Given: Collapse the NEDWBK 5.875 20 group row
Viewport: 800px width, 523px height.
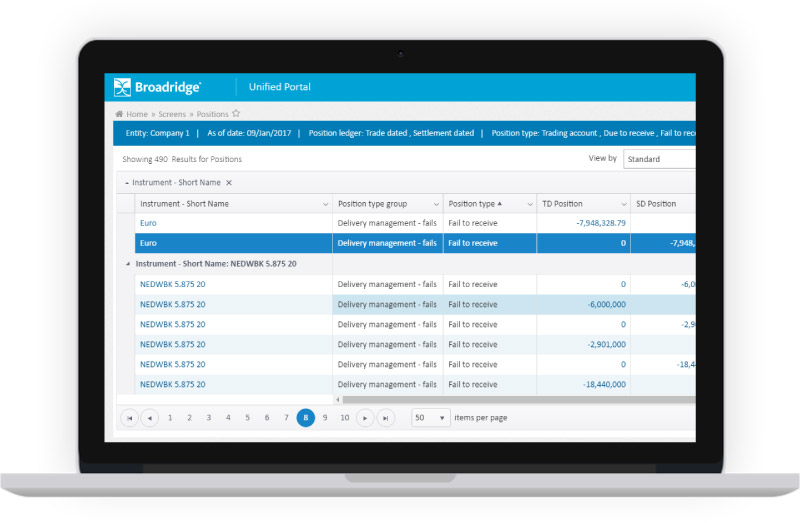Looking at the screenshot, I should click(127, 264).
